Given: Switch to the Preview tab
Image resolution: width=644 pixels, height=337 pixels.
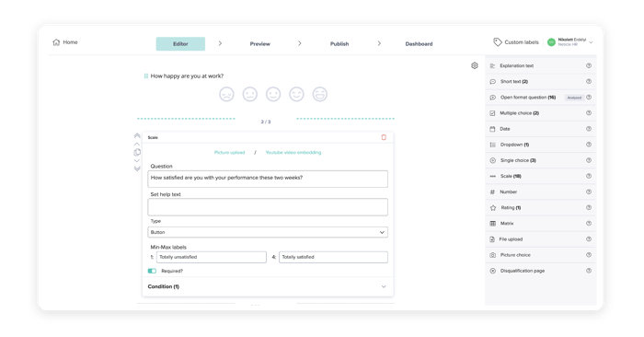Looking at the screenshot, I should point(260,44).
